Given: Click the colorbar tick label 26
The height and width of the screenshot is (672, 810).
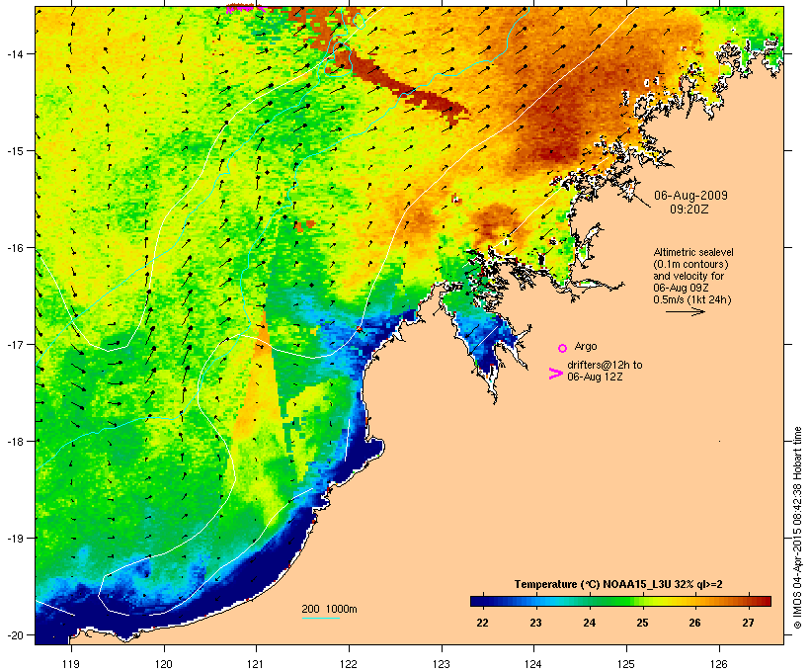Looking at the screenshot, I should click(x=695, y=623).
